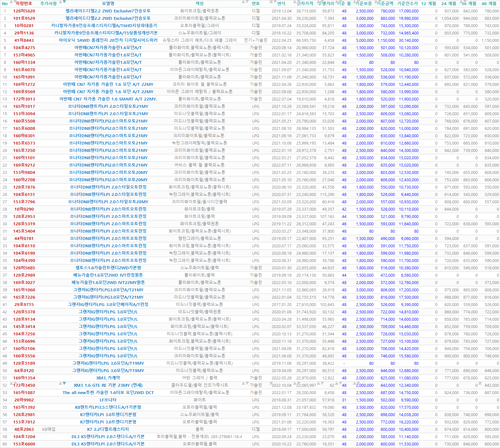500x448 pixels.
Task: Click the color 슈팅스타 그레이 매트/다크 페블 그레이
Action: 200,40
